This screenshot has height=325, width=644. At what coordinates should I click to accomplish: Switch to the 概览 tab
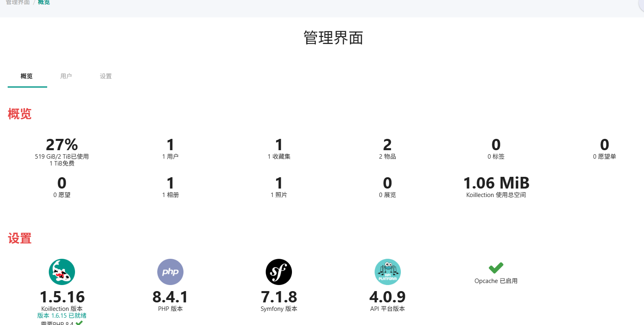(27, 76)
